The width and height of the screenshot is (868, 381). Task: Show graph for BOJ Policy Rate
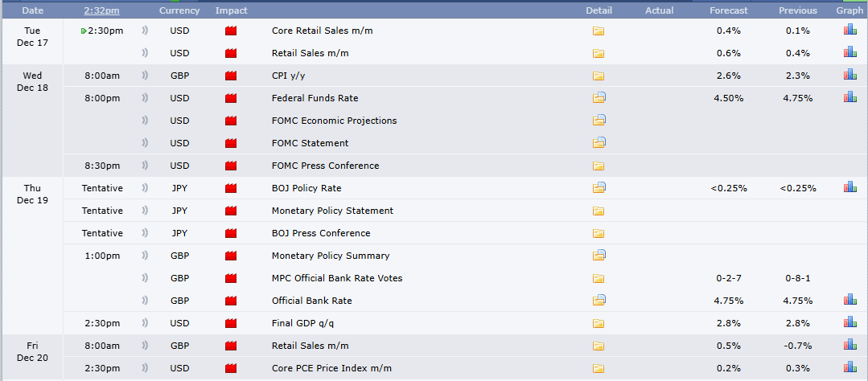pos(849,187)
